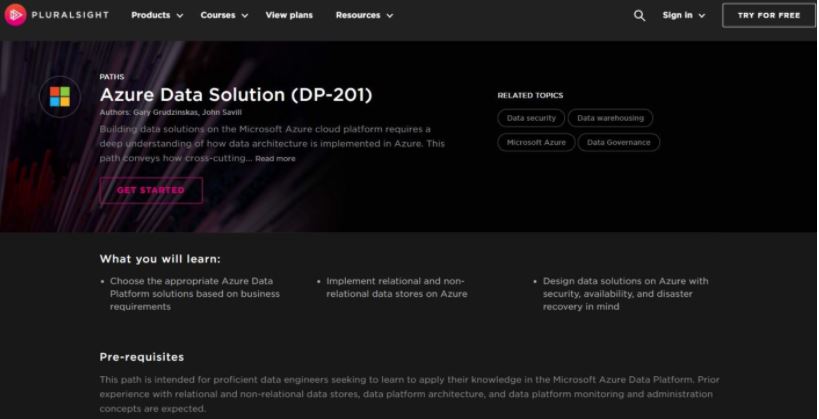The image size is (819, 419).
Task: Select the Data security topic tag
Action: coord(531,118)
